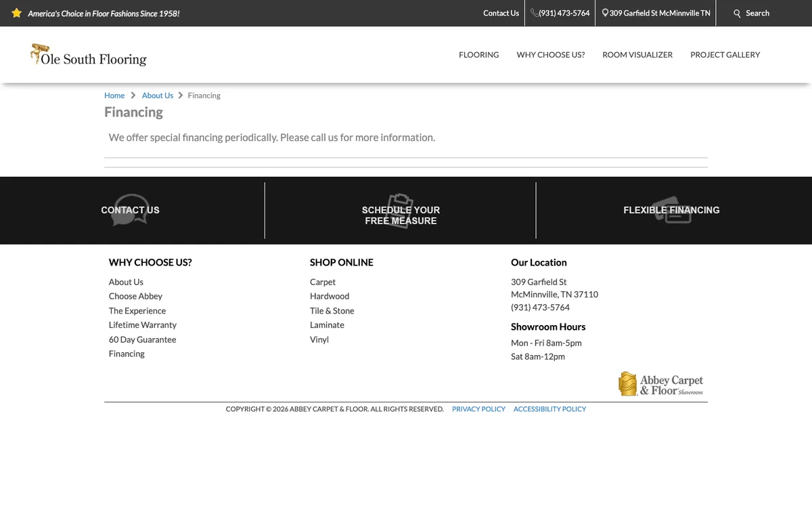The height and width of the screenshot is (508, 812).
Task: Click the Abbey Carpet & Floor showroom logo
Action: (x=661, y=383)
